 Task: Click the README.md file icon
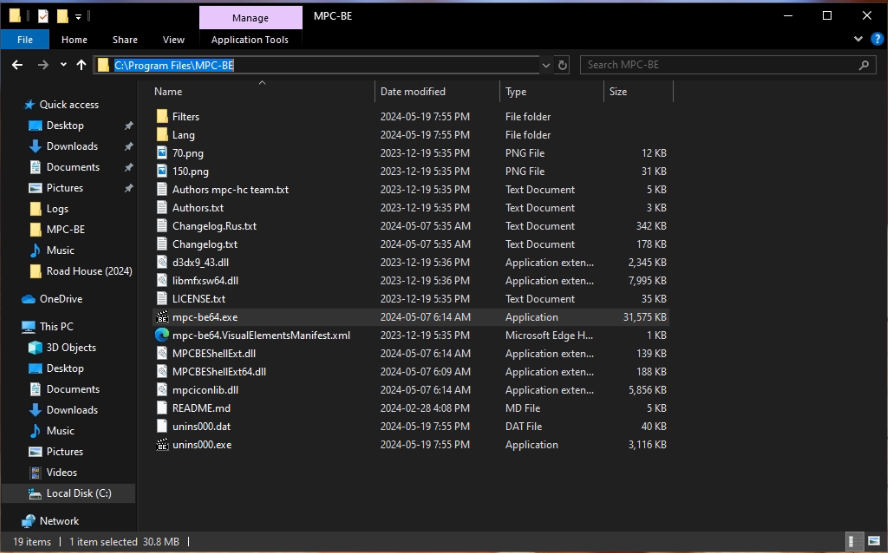[x=162, y=408]
